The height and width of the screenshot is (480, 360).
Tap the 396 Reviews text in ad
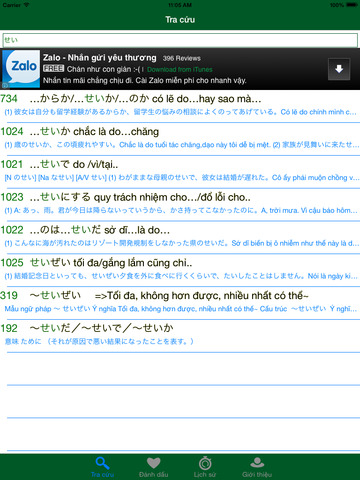coord(182,58)
